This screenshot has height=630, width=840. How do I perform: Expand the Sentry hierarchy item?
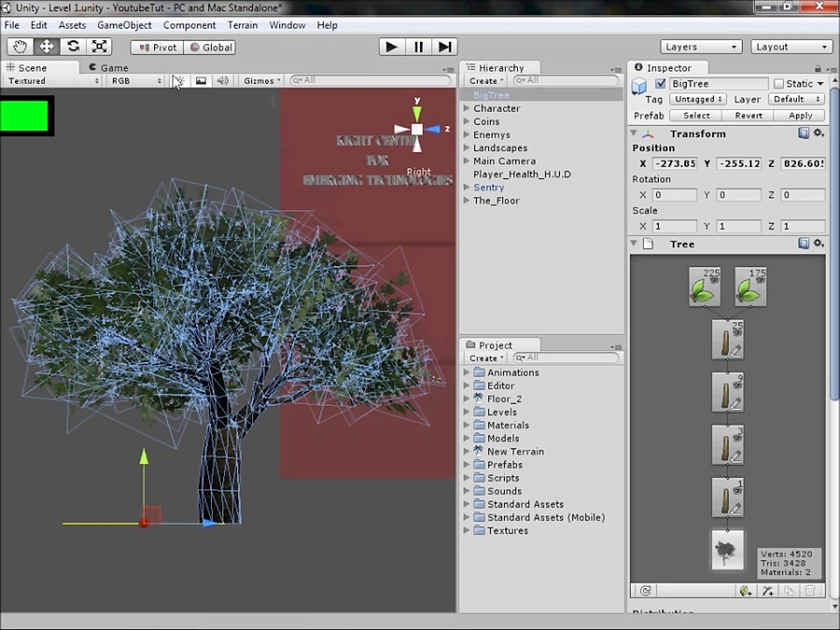click(465, 187)
